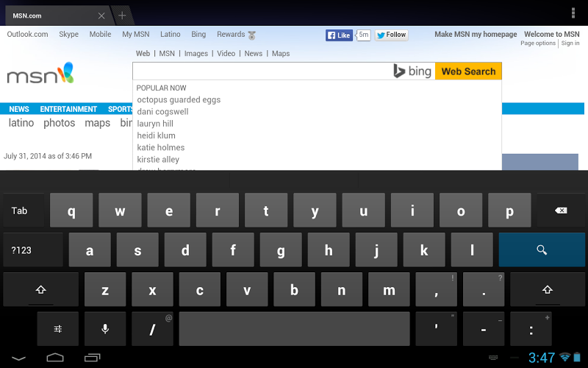The image size is (588, 368).
Task: Tap the keyboard search magnifier key
Action: pos(542,250)
